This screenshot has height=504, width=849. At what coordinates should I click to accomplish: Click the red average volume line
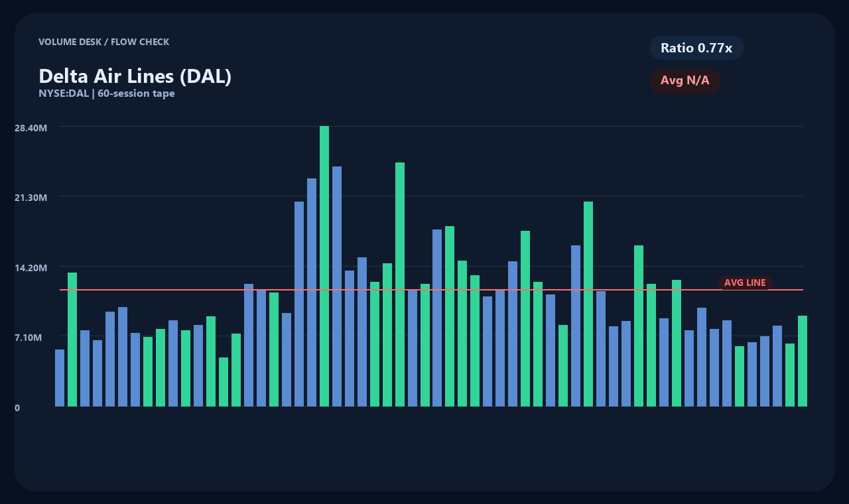coord(431,290)
